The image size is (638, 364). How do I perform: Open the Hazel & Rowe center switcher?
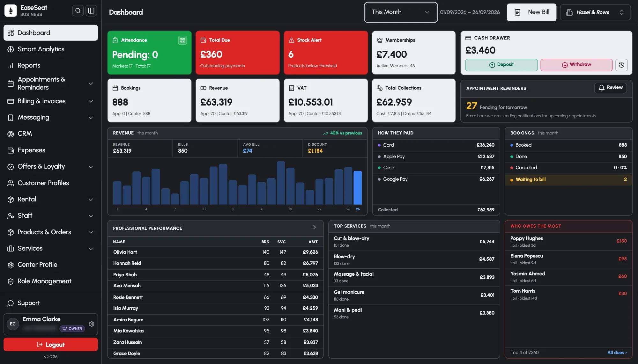(595, 12)
